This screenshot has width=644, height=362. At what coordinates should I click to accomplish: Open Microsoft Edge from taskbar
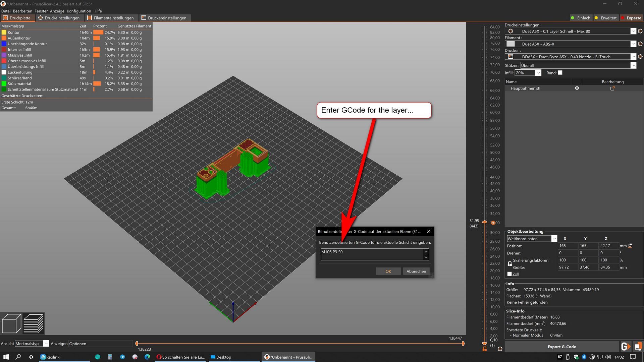(147, 357)
